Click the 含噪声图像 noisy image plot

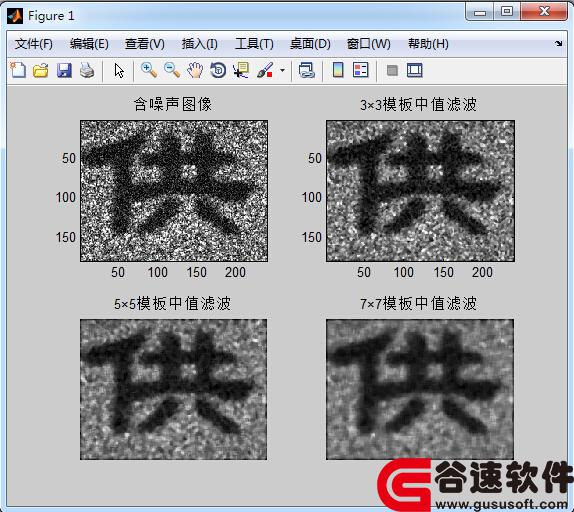pyautogui.click(x=174, y=191)
